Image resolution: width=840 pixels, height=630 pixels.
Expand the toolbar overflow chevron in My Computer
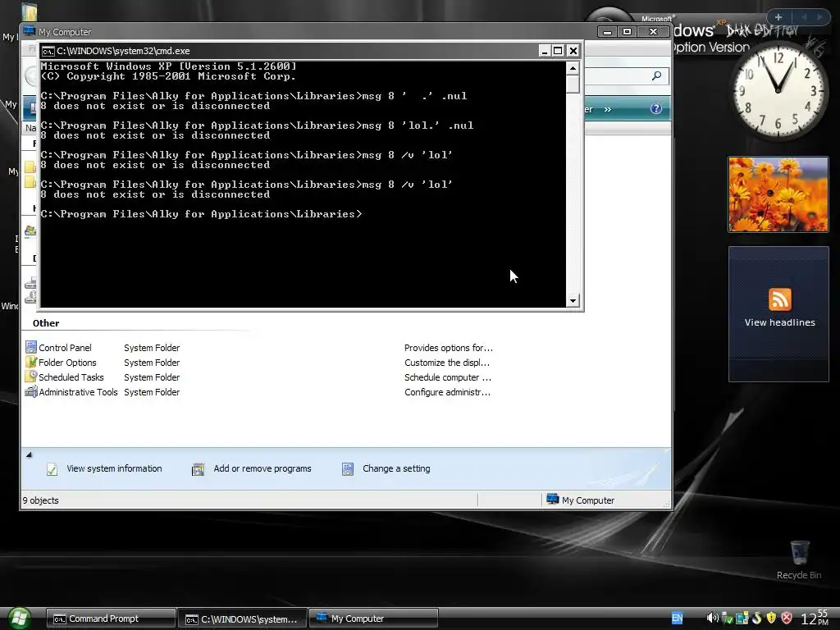tap(608, 109)
